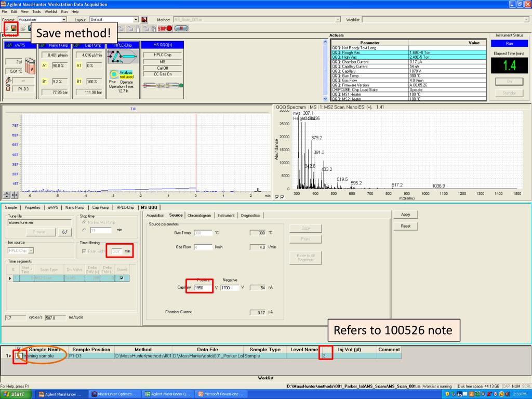Open the Worklist dropdown arrow in toolbar
Screen dimensions: 532x399
[x=526, y=20]
